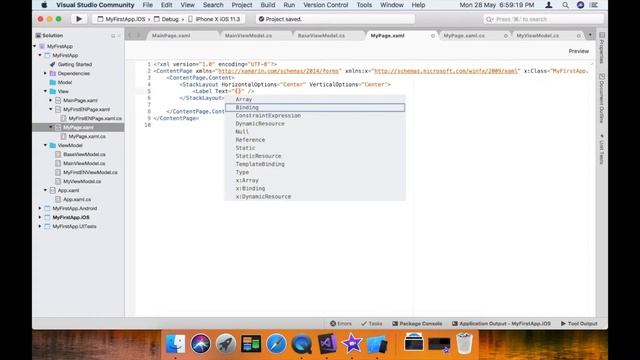Viewport: 640px width, 360px height.
Task: Open QuickTime Player from the Dock
Action: click(302, 344)
